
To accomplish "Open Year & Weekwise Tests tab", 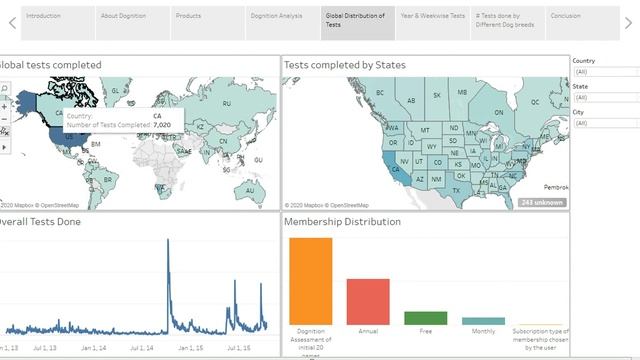I will pyautogui.click(x=433, y=23).
